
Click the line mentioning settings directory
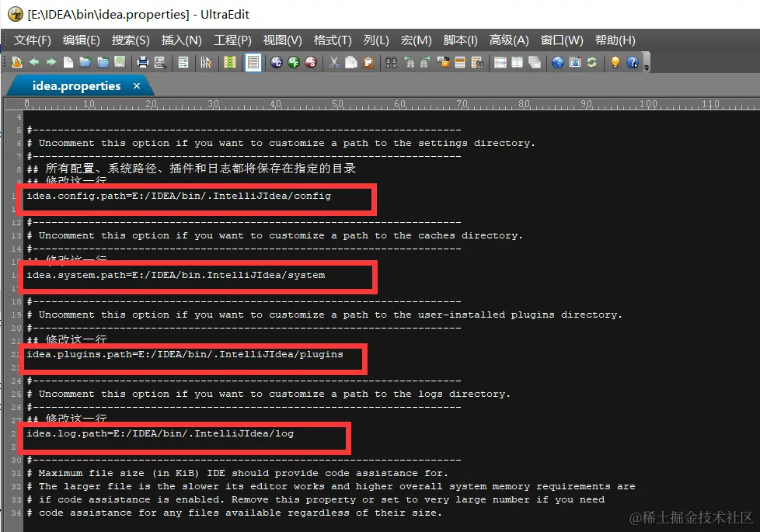[281, 143]
